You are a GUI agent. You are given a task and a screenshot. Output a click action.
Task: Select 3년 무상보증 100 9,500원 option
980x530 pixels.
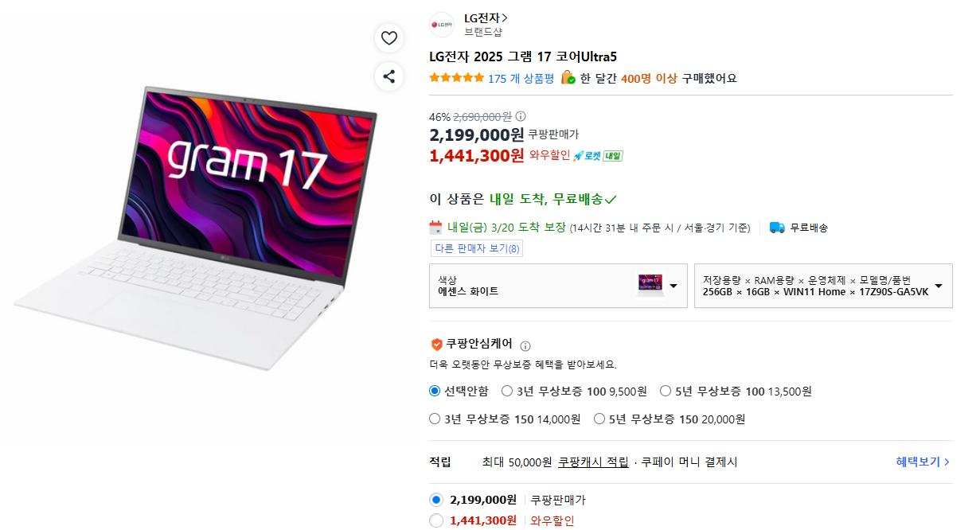(574, 391)
